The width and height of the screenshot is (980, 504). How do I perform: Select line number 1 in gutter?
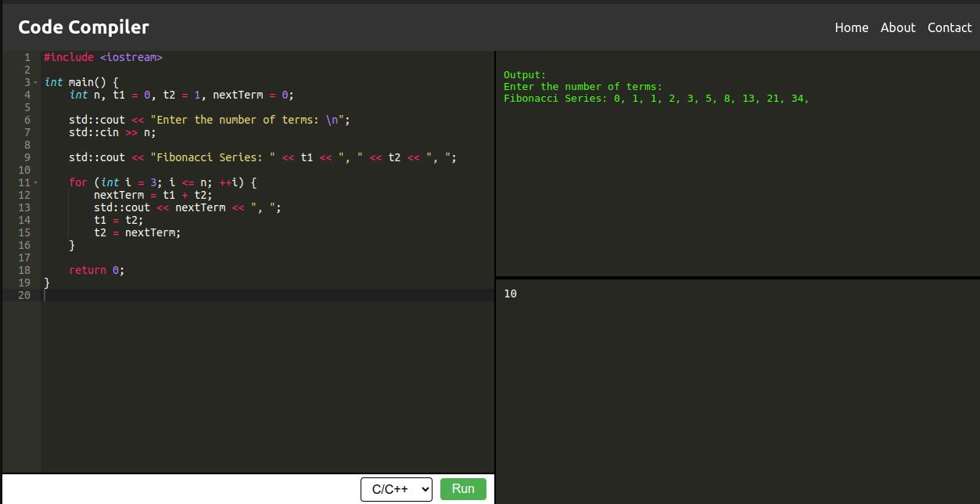click(27, 57)
